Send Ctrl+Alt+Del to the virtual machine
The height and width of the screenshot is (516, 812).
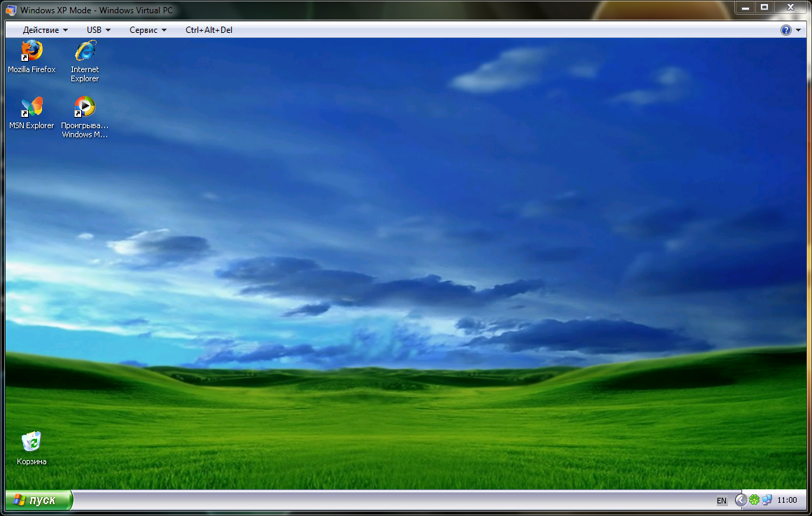[209, 30]
